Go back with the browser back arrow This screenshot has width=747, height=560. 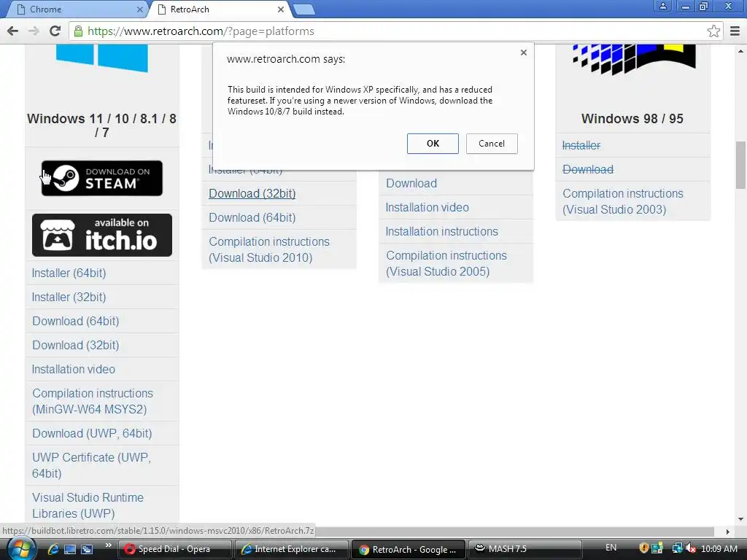[x=13, y=31]
